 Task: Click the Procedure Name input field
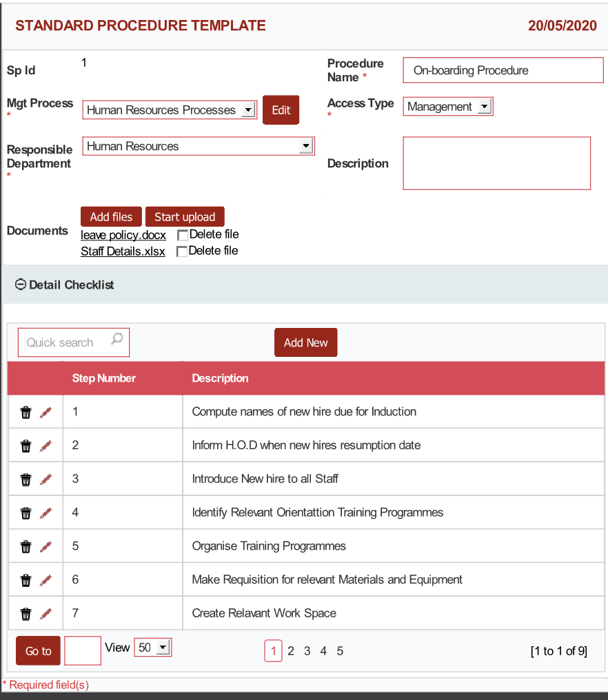click(x=503, y=70)
